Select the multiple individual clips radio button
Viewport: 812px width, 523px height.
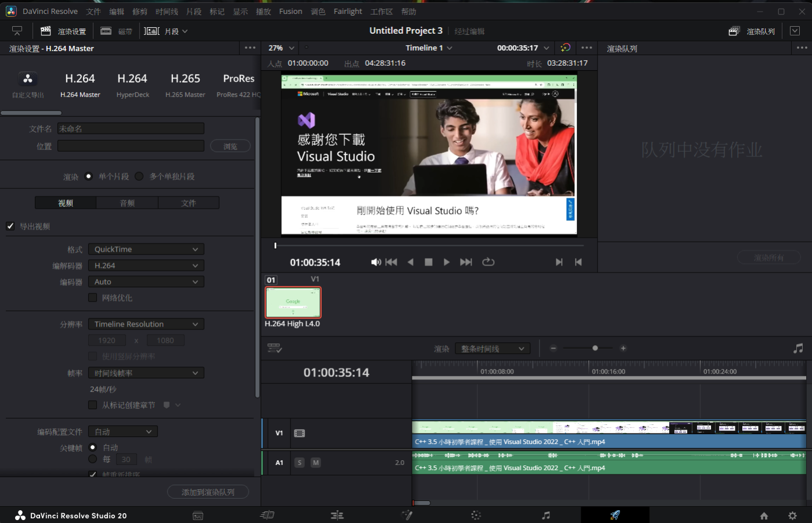139,176
